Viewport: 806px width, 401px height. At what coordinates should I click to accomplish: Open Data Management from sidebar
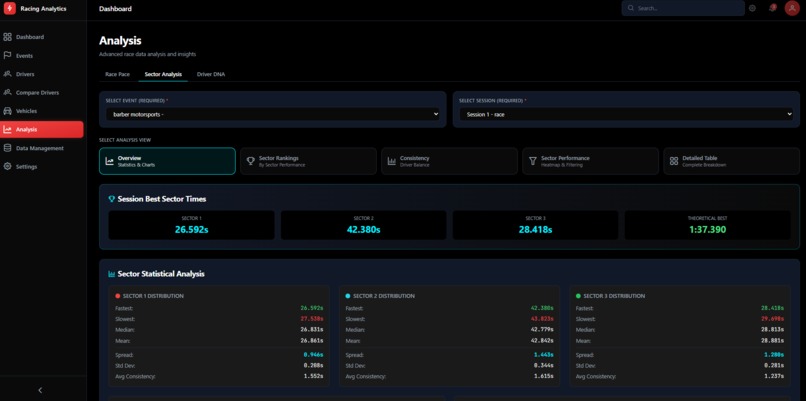[42, 148]
